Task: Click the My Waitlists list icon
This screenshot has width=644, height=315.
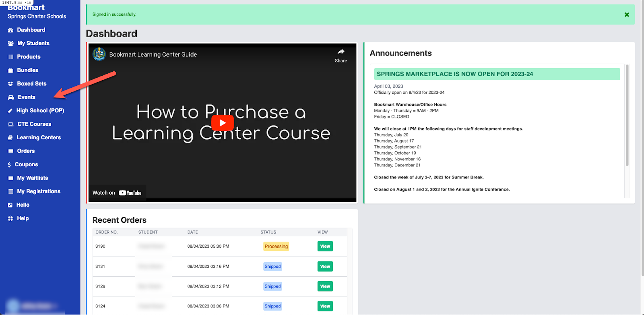Action: coord(10,178)
